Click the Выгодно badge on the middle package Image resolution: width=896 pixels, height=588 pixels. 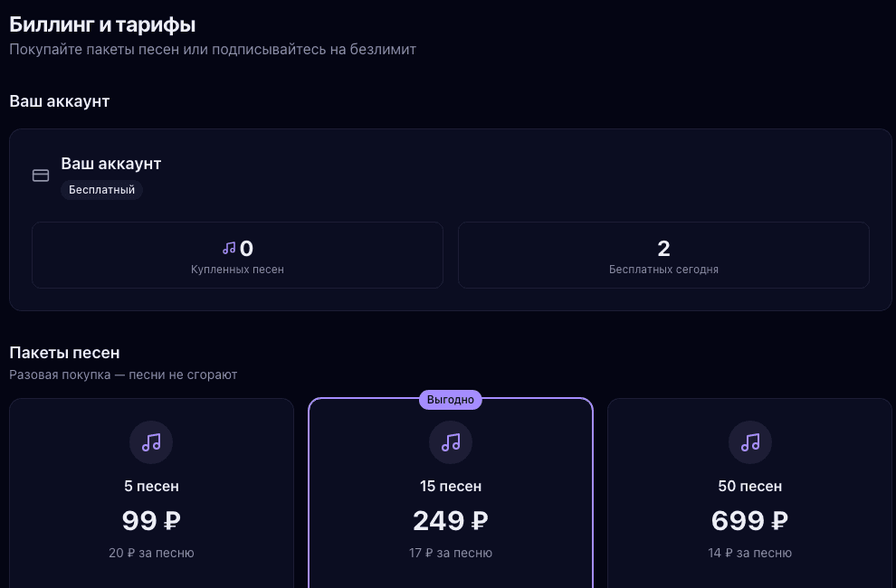pyautogui.click(x=450, y=399)
